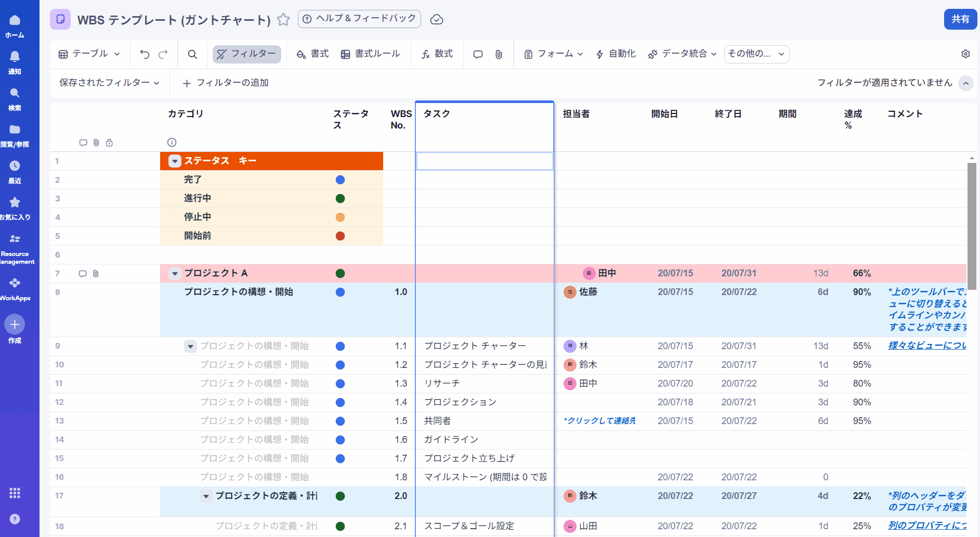Click フィルターの追加 to add filter
Viewport: 980px width, 537px height.
click(x=226, y=83)
